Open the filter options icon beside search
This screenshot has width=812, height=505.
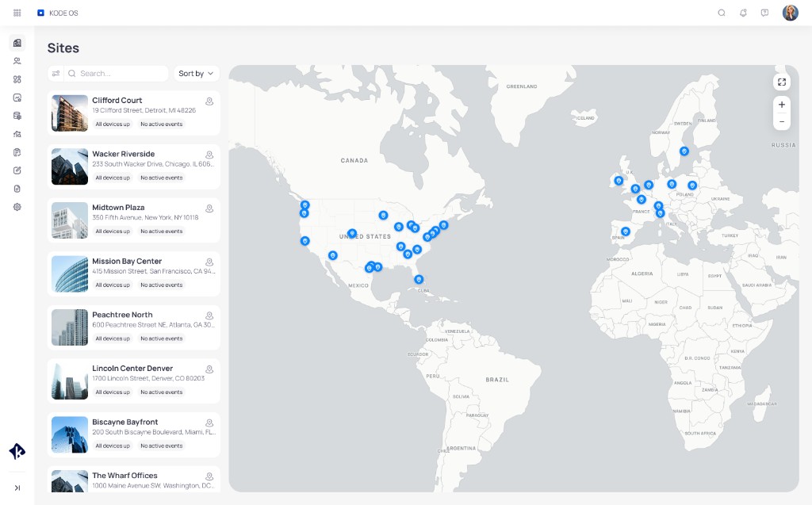pyautogui.click(x=56, y=74)
